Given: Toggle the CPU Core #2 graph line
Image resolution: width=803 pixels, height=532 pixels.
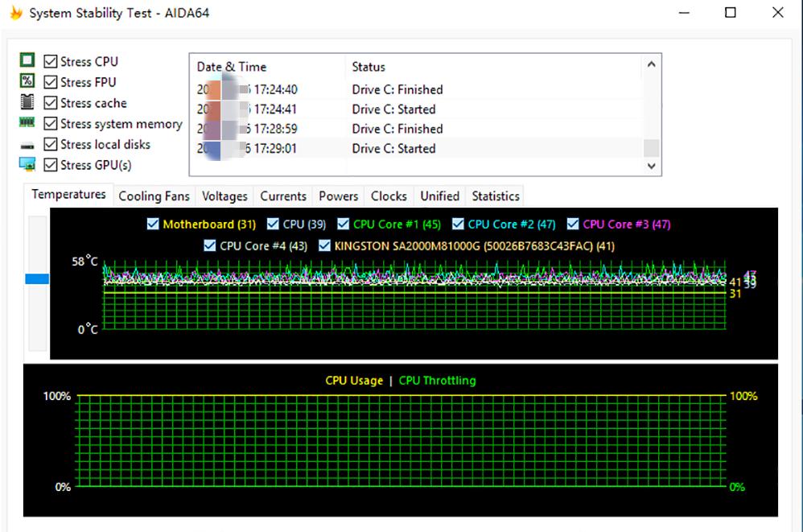Looking at the screenshot, I should pos(459,225).
